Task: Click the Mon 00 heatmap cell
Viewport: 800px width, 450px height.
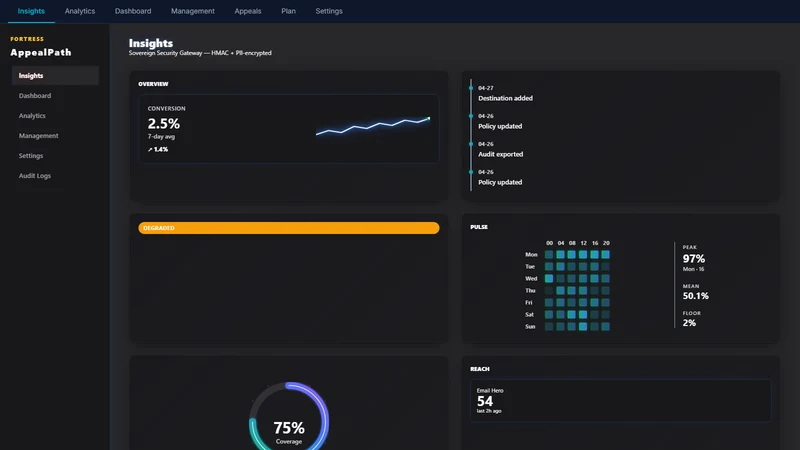Action: coord(549,255)
